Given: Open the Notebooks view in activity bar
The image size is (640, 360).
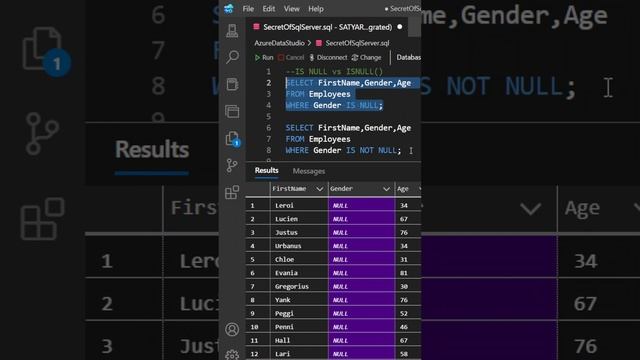Looking at the screenshot, I should 232,84.
